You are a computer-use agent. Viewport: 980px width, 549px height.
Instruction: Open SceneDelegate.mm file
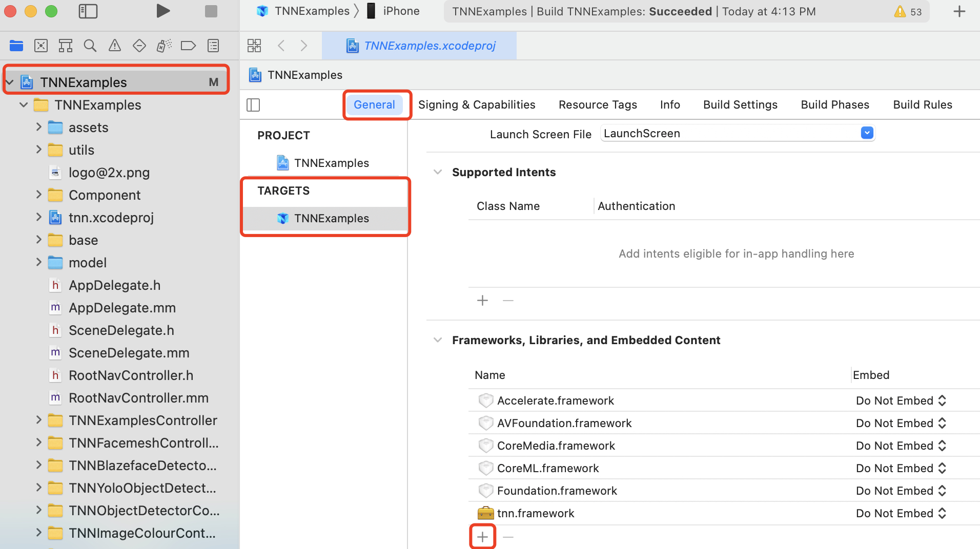coord(119,353)
